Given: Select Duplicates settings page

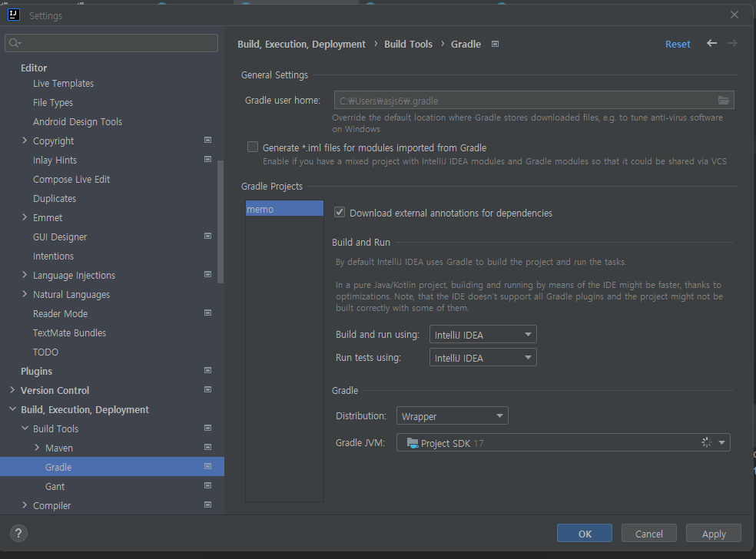Looking at the screenshot, I should click(55, 199).
